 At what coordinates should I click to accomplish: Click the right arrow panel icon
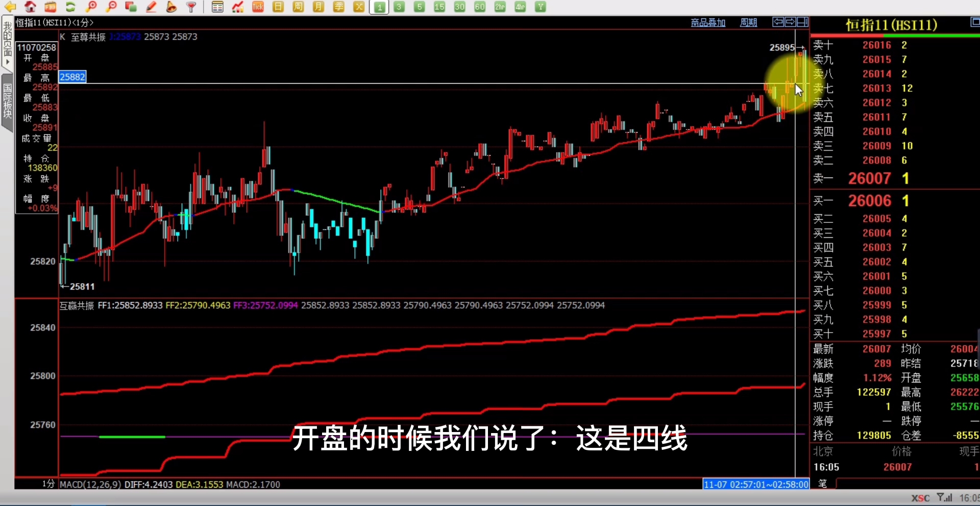tap(790, 22)
